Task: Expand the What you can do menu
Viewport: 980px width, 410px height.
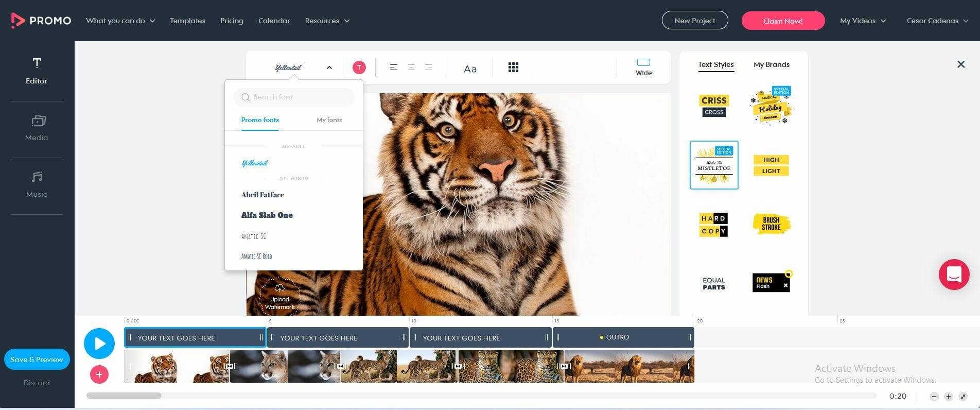Action: tap(120, 21)
